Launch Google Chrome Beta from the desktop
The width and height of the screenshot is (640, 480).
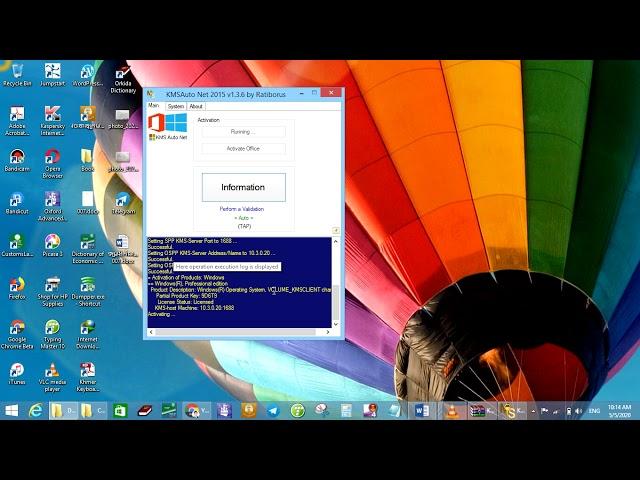tap(17, 334)
